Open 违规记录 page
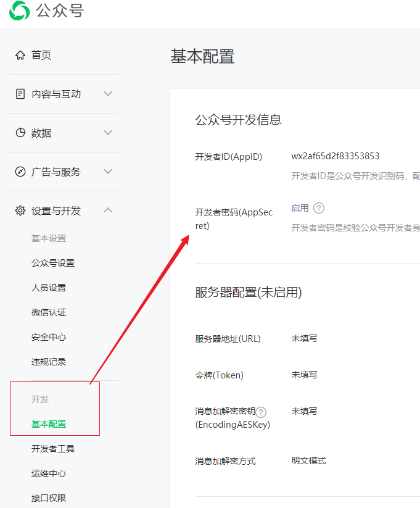Screen dimensions: 420x508 [49, 362]
